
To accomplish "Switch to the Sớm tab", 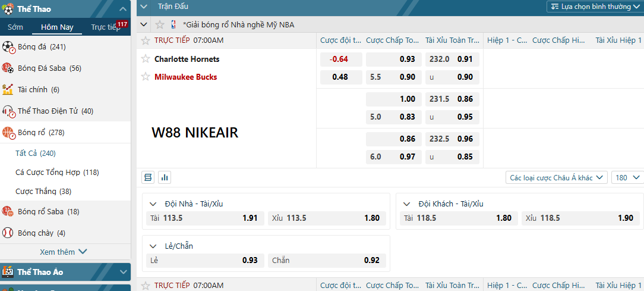I will click(15, 27).
